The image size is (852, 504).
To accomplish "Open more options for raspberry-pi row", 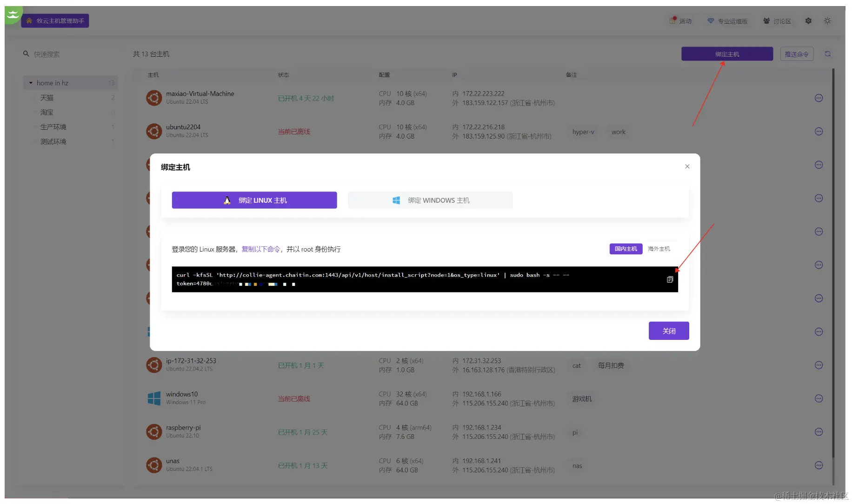I will [x=819, y=432].
